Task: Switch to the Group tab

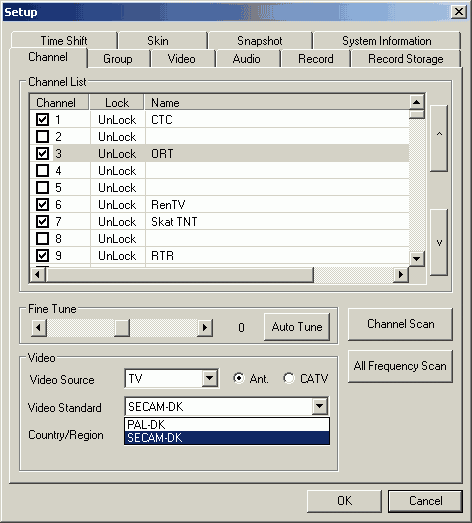Action: point(118,59)
